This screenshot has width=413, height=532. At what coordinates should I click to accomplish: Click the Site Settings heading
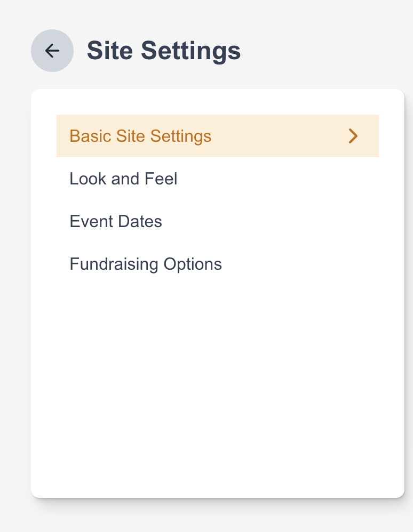(163, 51)
